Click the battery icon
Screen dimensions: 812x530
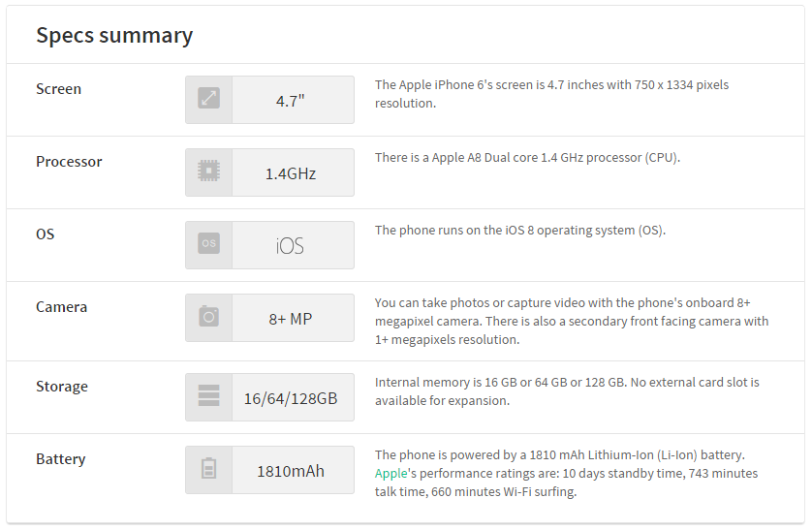[x=208, y=470]
